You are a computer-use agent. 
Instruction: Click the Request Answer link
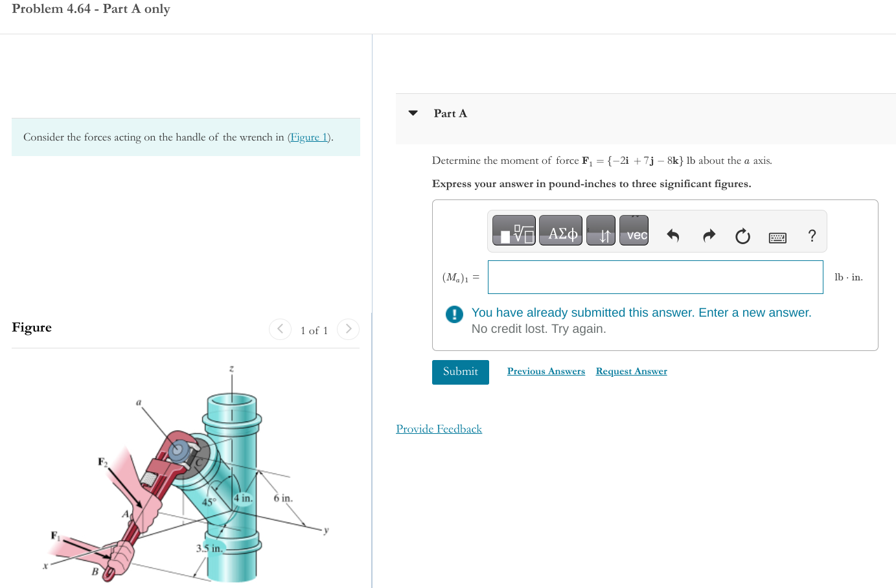tap(631, 371)
